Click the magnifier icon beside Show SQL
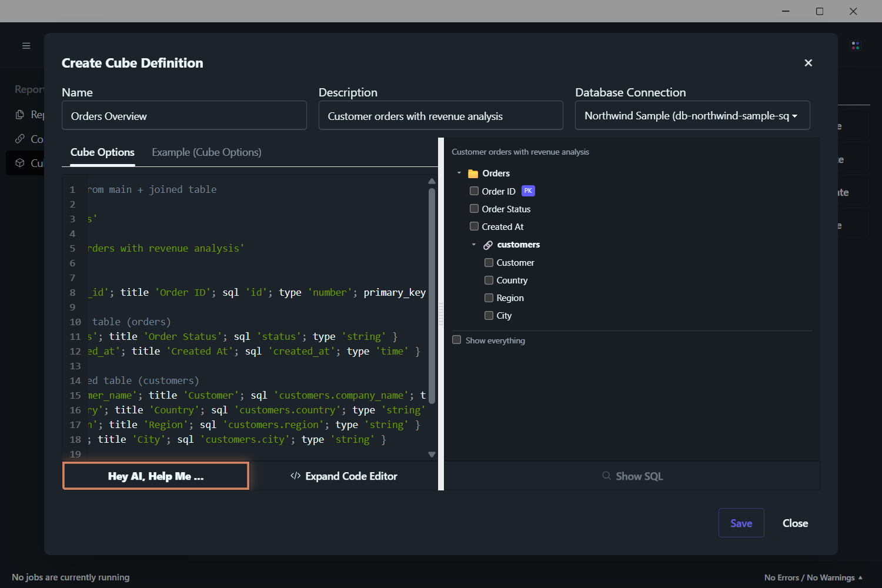 [x=606, y=476]
